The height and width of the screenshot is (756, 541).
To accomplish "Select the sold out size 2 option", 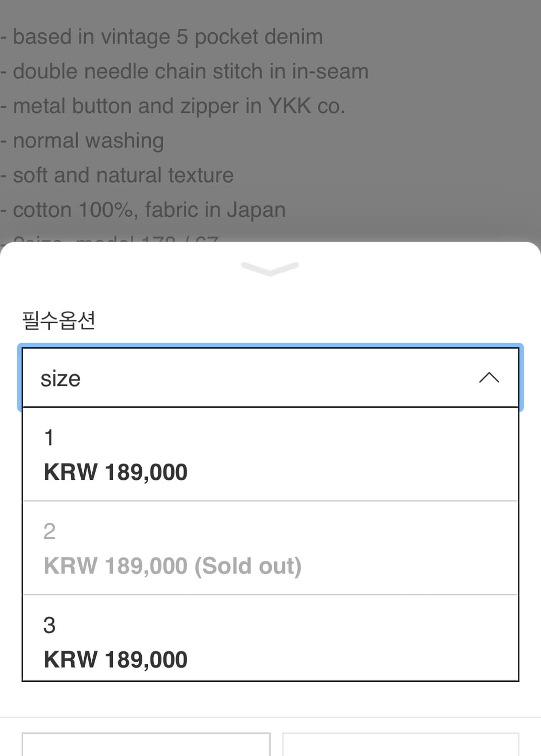I will tap(270, 548).
